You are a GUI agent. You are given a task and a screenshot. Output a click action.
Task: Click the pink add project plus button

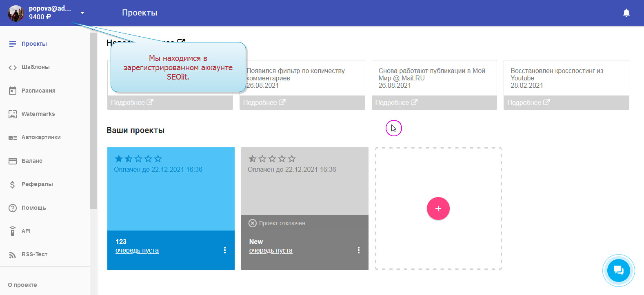pyautogui.click(x=438, y=208)
